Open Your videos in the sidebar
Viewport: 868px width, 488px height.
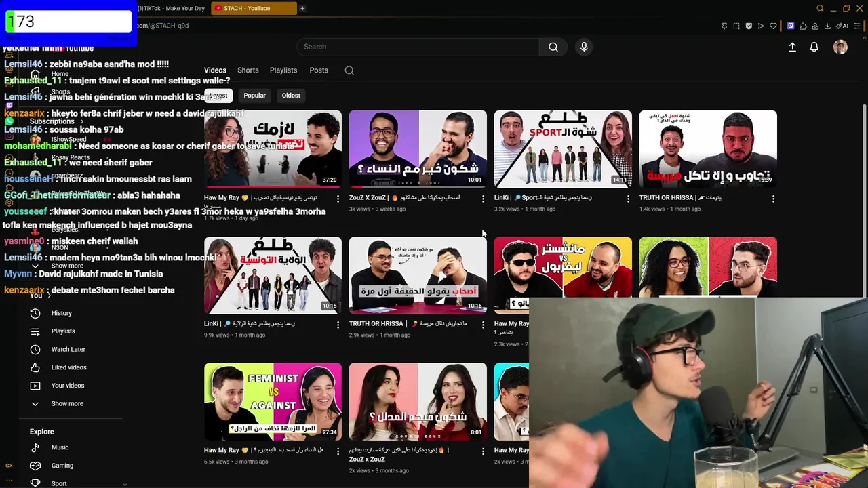pyautogui.click(x=68, y=386)
